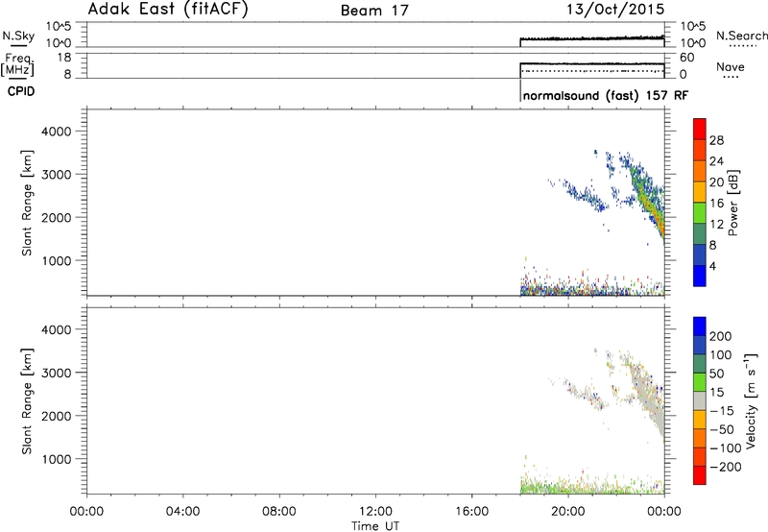Click the 'Slant Range [km]' label of velocity panel
The height and width of the screenshot is (532, 768).
tap(27, 400)
